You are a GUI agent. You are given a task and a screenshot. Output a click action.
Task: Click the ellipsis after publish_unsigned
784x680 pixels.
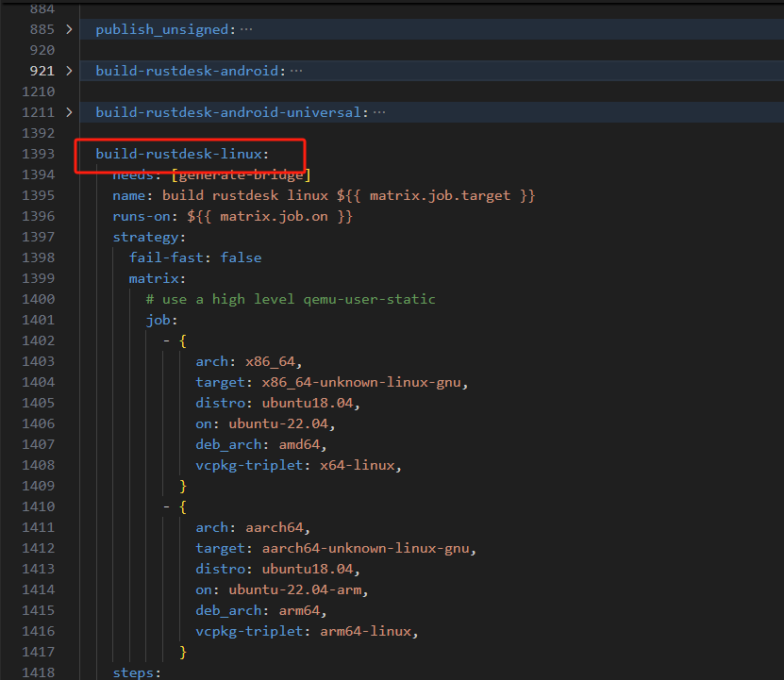[x=246, y=29]
